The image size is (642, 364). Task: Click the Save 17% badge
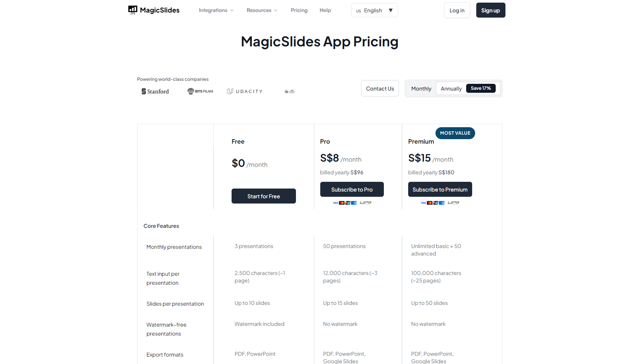coord(481,88)
